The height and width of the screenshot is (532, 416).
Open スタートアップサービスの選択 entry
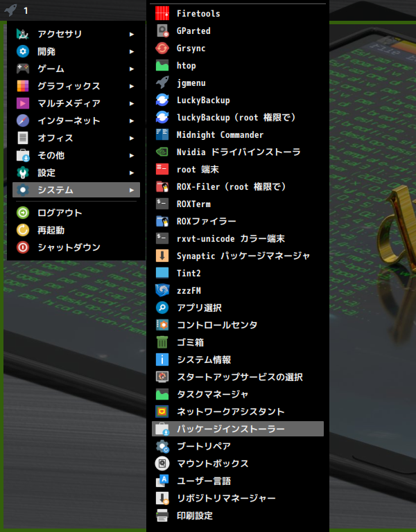(x=238, y=377)
